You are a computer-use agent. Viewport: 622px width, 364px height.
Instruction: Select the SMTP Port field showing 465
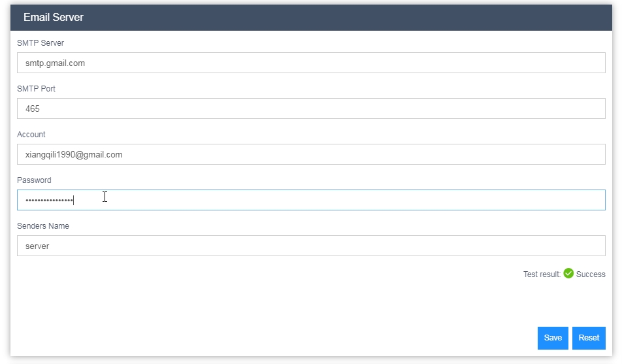pos(311,108)
